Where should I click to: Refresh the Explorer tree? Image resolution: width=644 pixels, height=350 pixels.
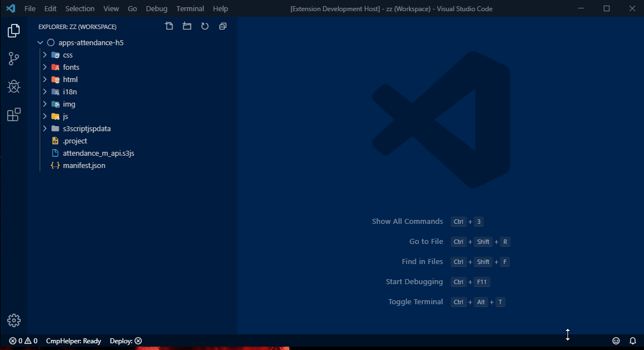tap(204, 26)
